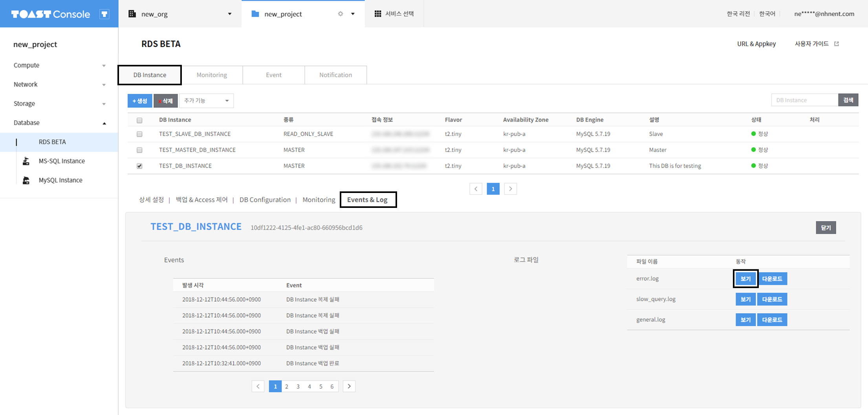View the slow_query.log file
The image size is (868, 415).
(745, 299)
